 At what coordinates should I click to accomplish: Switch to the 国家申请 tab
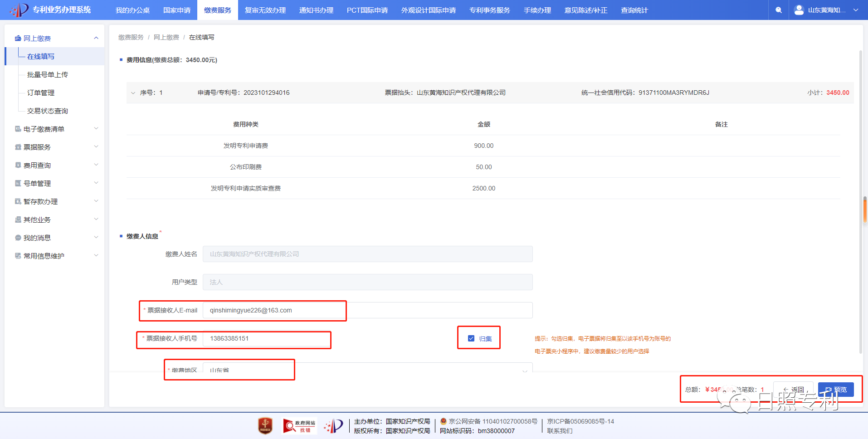click(x=177, y=10)
